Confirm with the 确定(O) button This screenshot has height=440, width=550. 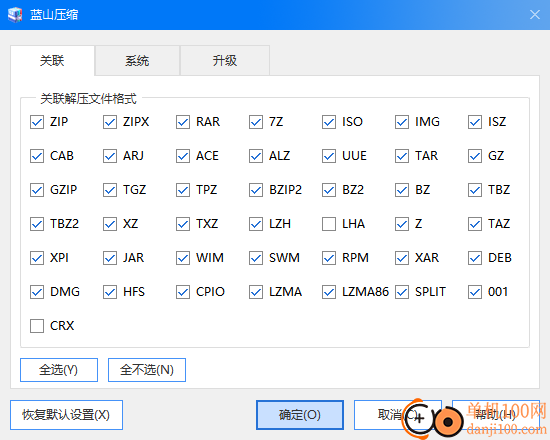300,415
